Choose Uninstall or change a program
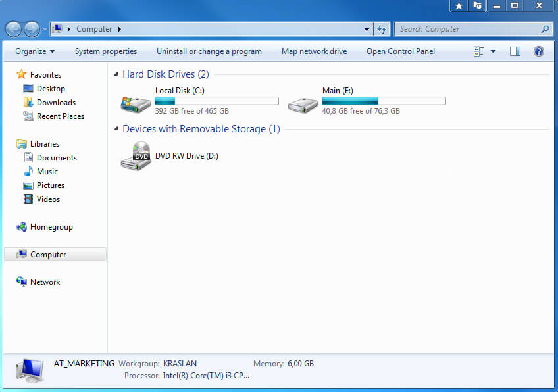 click(x=209, y=51)
